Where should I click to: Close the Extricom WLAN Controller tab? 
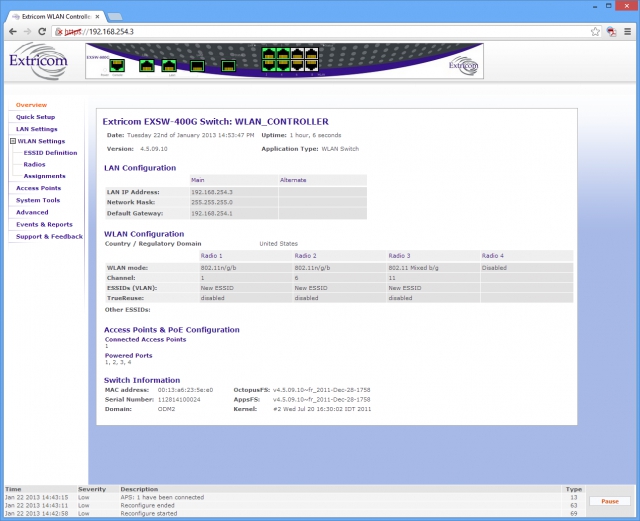click(x=97, y=17)
